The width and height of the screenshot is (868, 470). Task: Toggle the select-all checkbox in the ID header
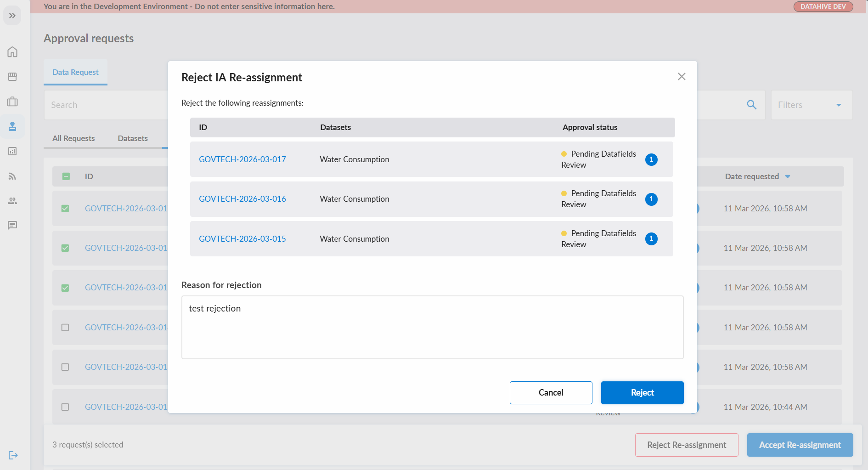point(66,176)
